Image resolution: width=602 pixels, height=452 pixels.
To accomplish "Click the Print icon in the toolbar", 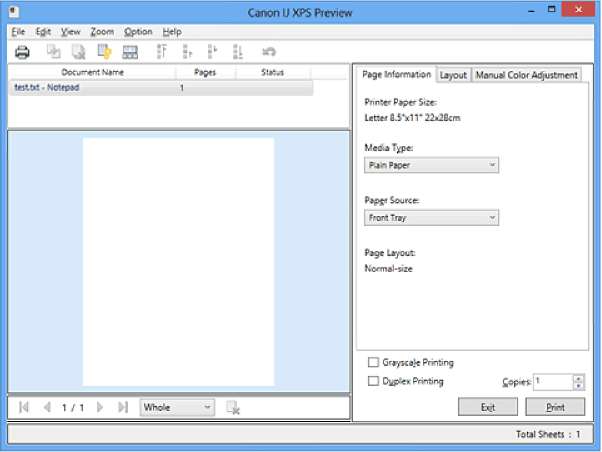I will coord(21,52).
